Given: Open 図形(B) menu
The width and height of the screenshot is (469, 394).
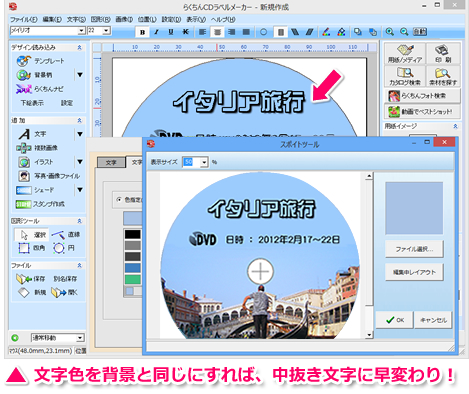Looking at the screenshot, I should point(101,19).
